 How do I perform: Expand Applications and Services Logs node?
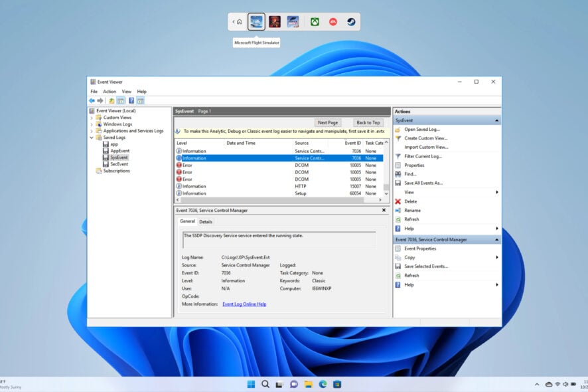[92, 131]
